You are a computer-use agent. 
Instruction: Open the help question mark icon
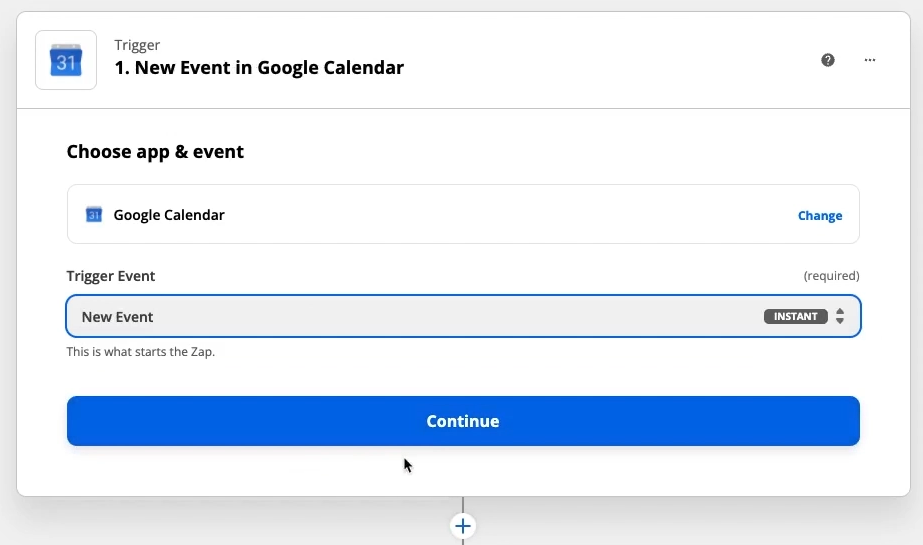coord(828,60)
